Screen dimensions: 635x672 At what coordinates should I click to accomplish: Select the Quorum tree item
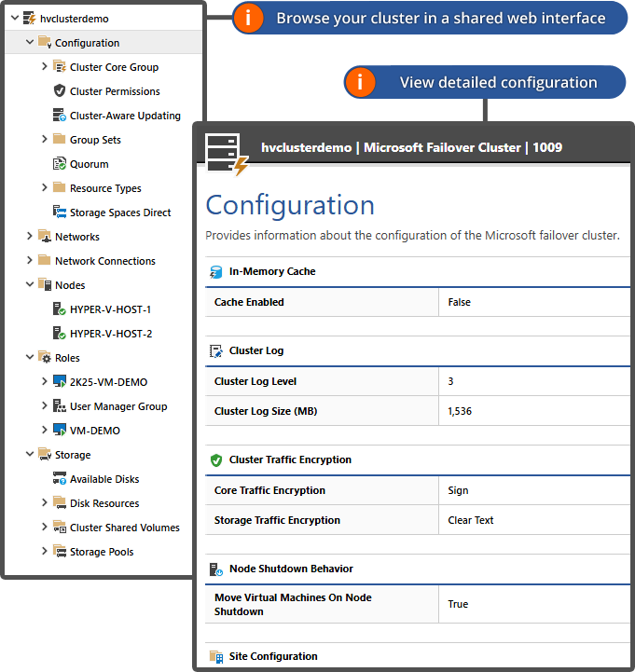(90, 164)
